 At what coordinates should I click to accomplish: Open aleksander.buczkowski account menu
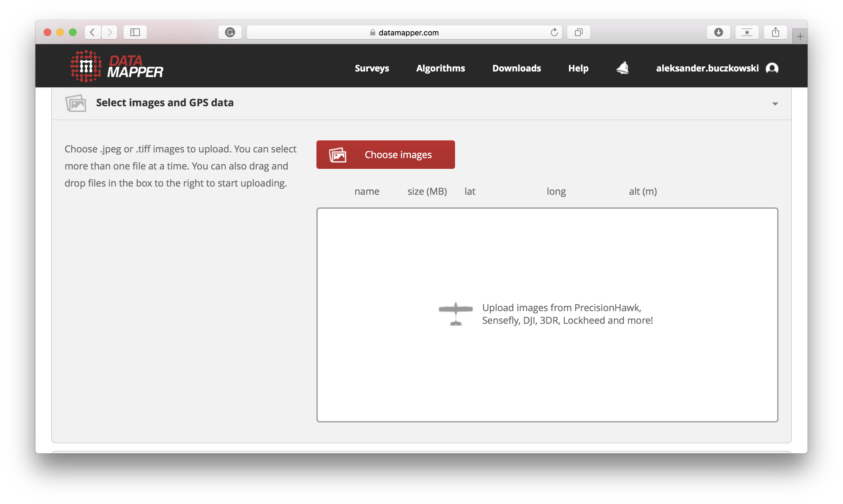[707, 68]
